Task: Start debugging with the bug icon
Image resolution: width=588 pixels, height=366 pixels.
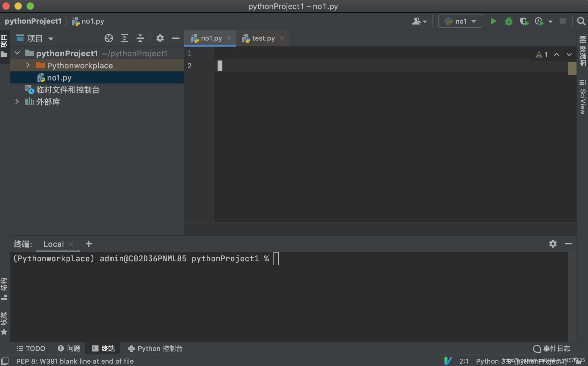Action: [x=509, y=21]
